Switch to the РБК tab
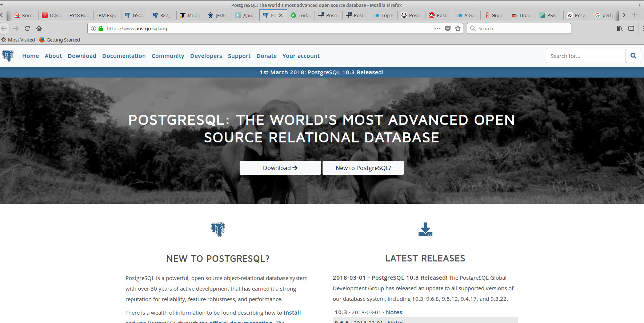 click(549, 15)
